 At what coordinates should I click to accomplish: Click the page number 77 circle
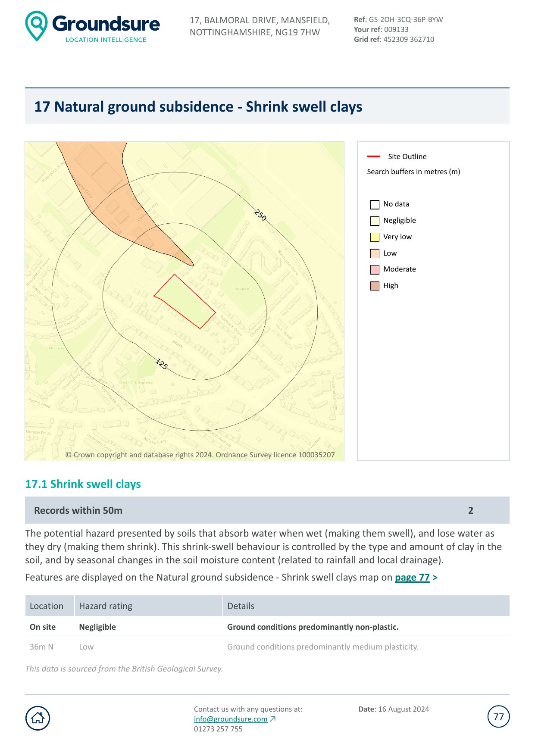pyautogui.click(x=498, y=717)
